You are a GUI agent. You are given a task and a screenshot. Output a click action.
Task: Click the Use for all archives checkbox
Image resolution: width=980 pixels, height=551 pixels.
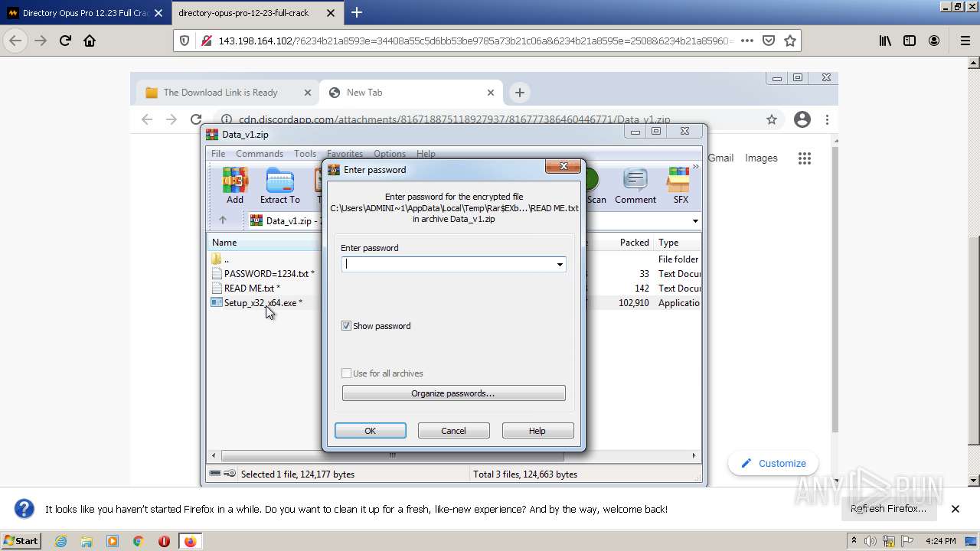[347, 373]
